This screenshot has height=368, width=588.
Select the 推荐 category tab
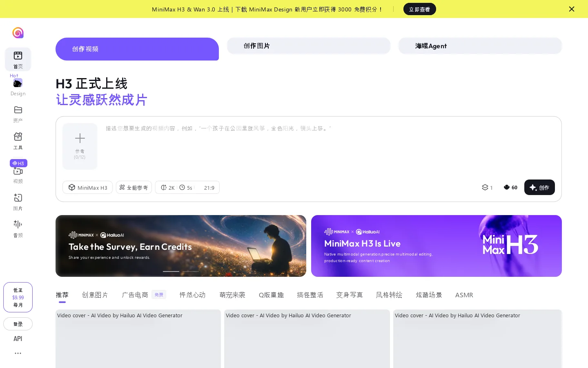[62, 295]
